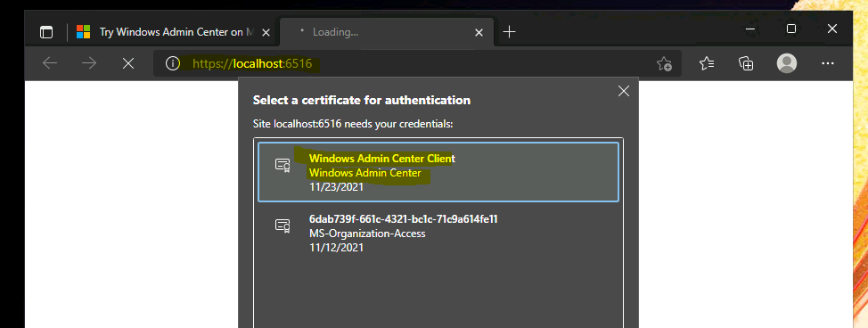The width and height of the screenshot is (868, 328).
Task: Close the Edge browser window
Action: (x=832, y=29)
